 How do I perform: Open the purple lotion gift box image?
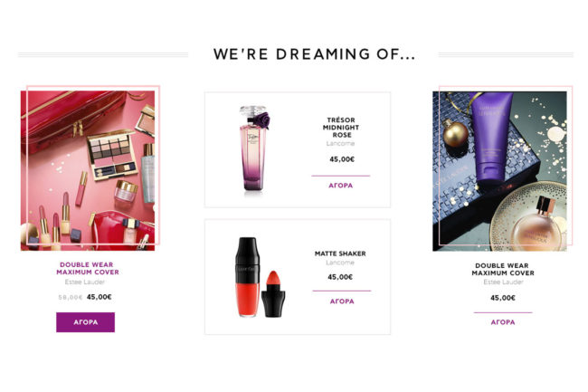(499, 171)
